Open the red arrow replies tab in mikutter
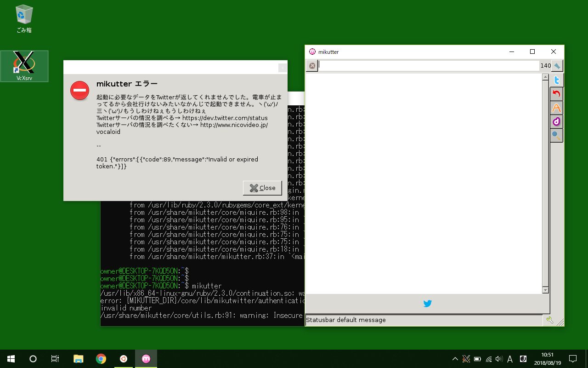588x368 pixels. coord(556,94)
